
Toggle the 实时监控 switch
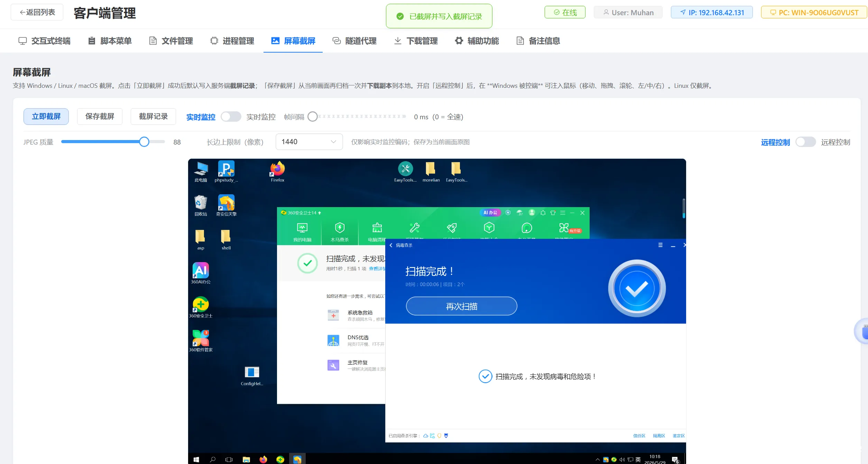(x=231, y=117)
